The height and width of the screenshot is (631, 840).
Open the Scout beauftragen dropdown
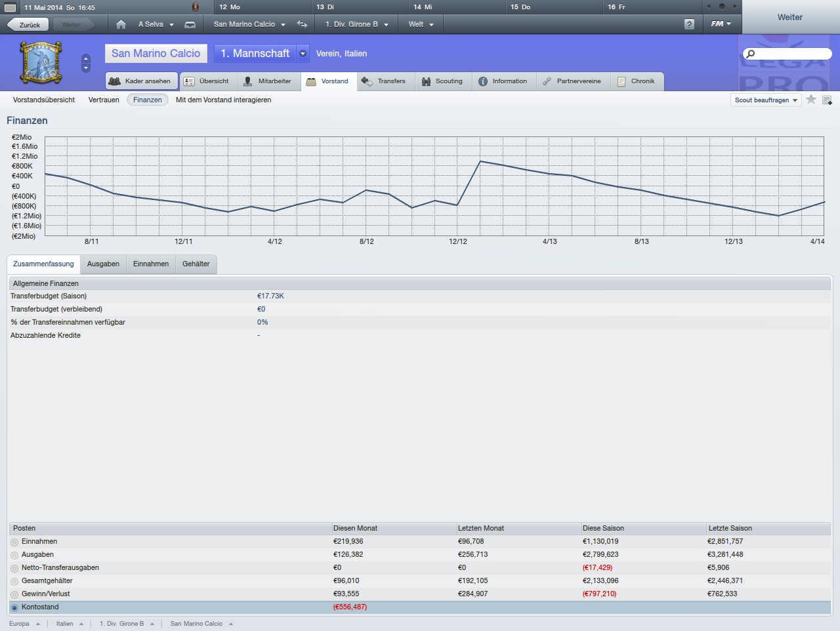click(766, 100)
